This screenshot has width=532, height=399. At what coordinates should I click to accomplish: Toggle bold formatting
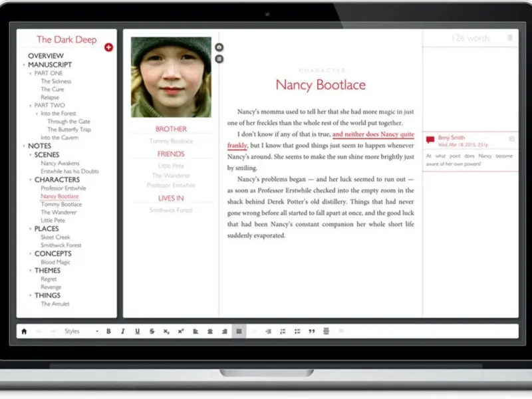click(x=108, y=331)
